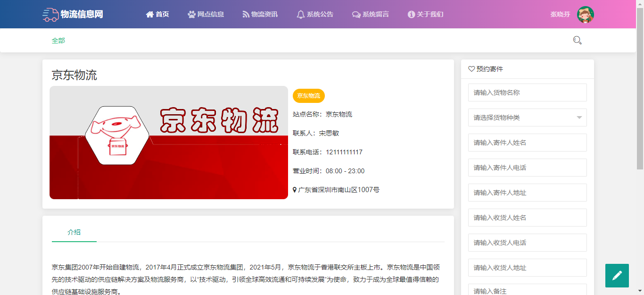Focus the 请输入货物名称 input field
This screenshot has width=644, height=295.
pyautogui.click(x=528, y=93)
